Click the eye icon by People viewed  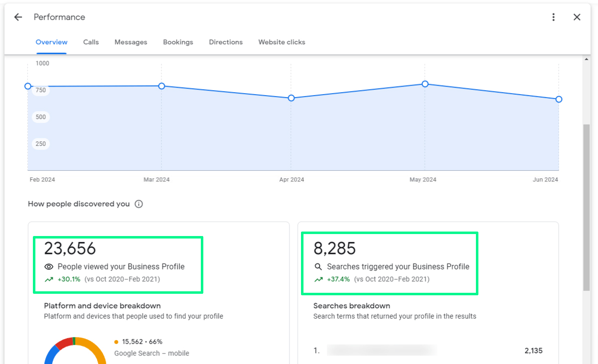49,267
